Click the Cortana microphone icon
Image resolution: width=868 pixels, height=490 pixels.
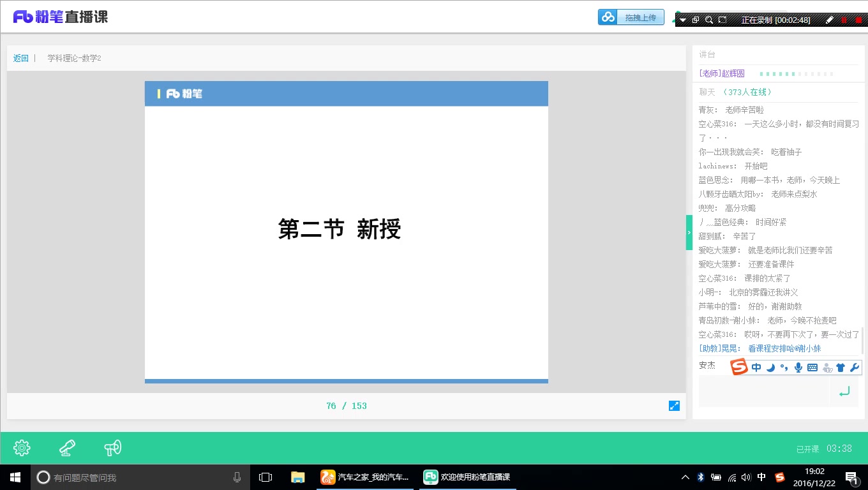tap(237, 477)
